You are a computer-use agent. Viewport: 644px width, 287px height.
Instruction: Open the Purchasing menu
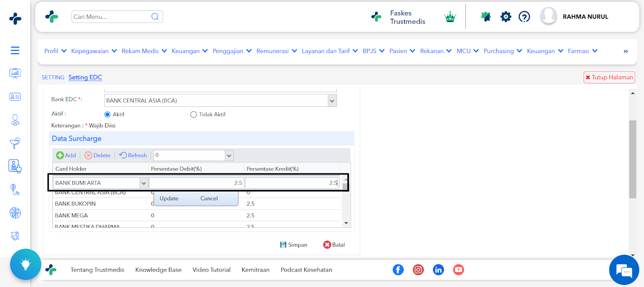(503, 51)
